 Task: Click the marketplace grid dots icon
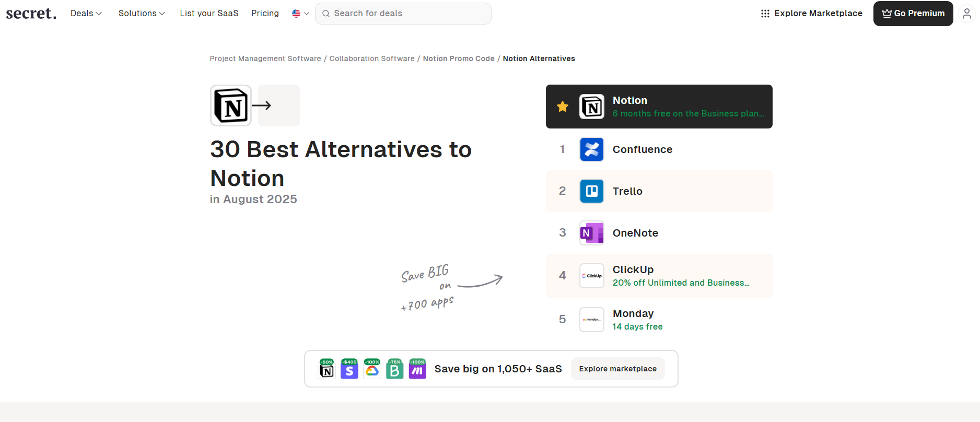coord(765,14)
